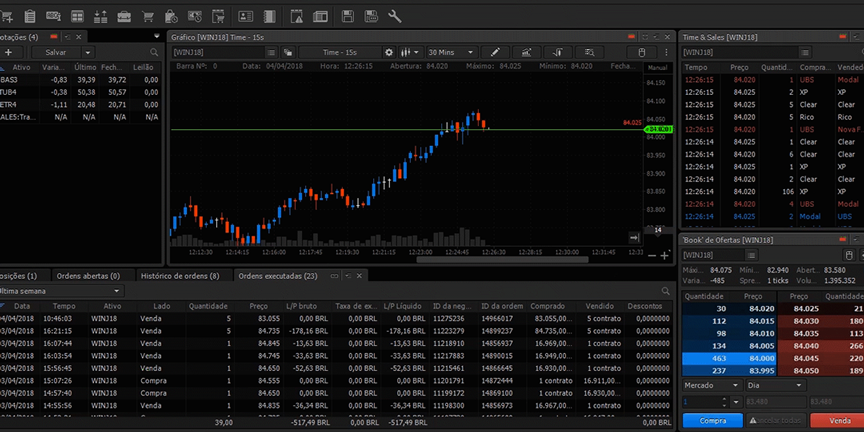Click the chart horizontal scrollbar

click(502, 260)
